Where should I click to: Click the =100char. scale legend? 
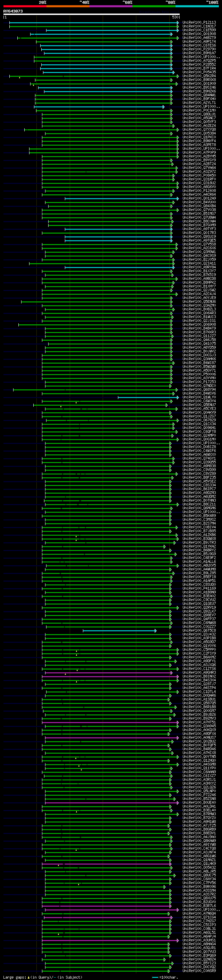pos(164,977)
